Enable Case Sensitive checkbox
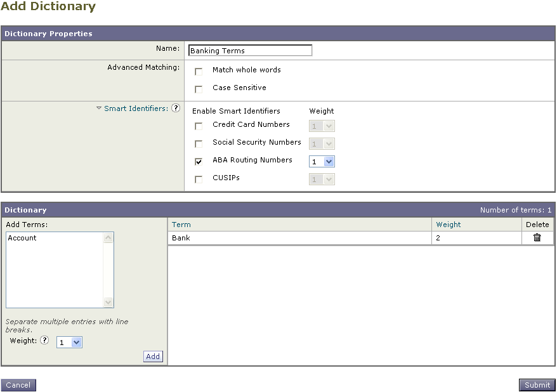The height and width of the screenshot is (392, 557). tap(199, 89)
